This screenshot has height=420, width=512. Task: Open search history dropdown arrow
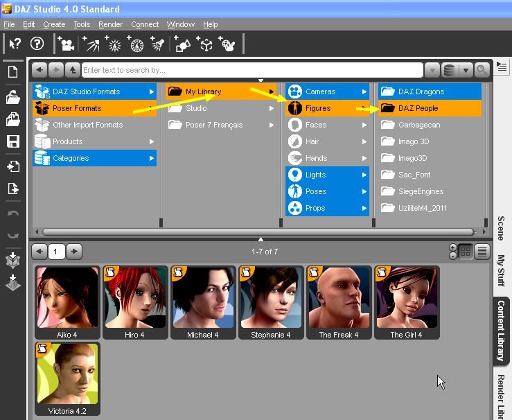(x=432, y=69)
